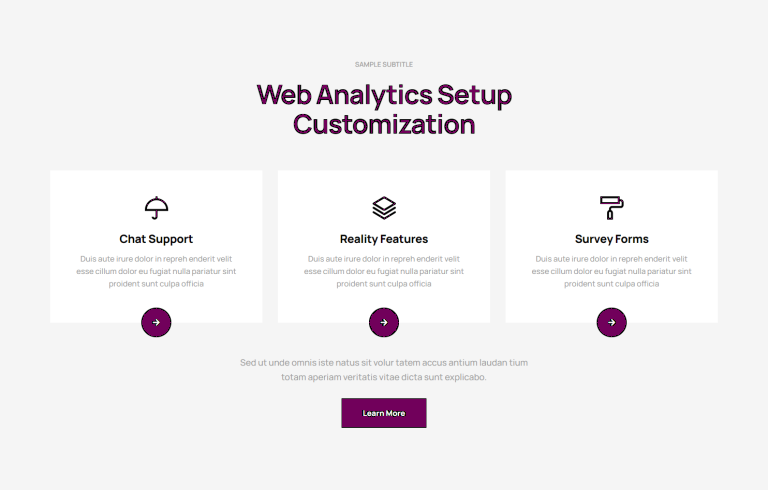Click the paragraph starting 'Sed ut unde omnis'
Screen dimensions: 768x490
384,370
